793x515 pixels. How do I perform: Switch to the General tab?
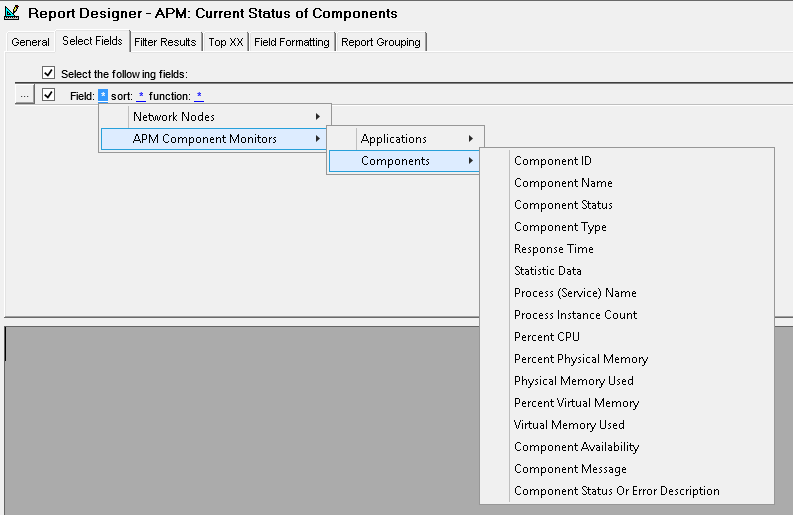[x=30, y=42]
